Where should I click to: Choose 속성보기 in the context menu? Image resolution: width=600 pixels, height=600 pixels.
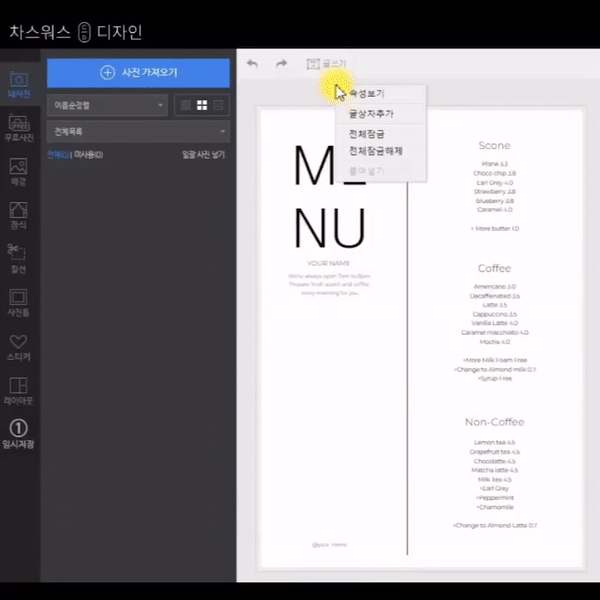[381, 94]
